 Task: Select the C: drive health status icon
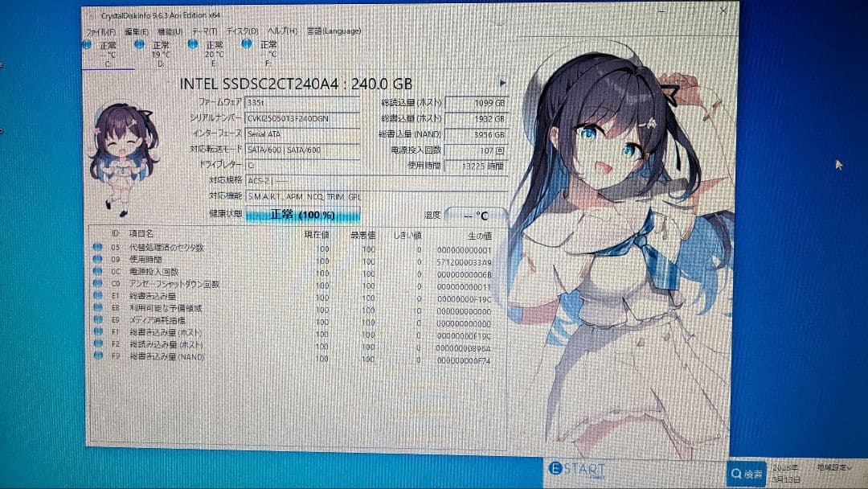click(86, 45)
